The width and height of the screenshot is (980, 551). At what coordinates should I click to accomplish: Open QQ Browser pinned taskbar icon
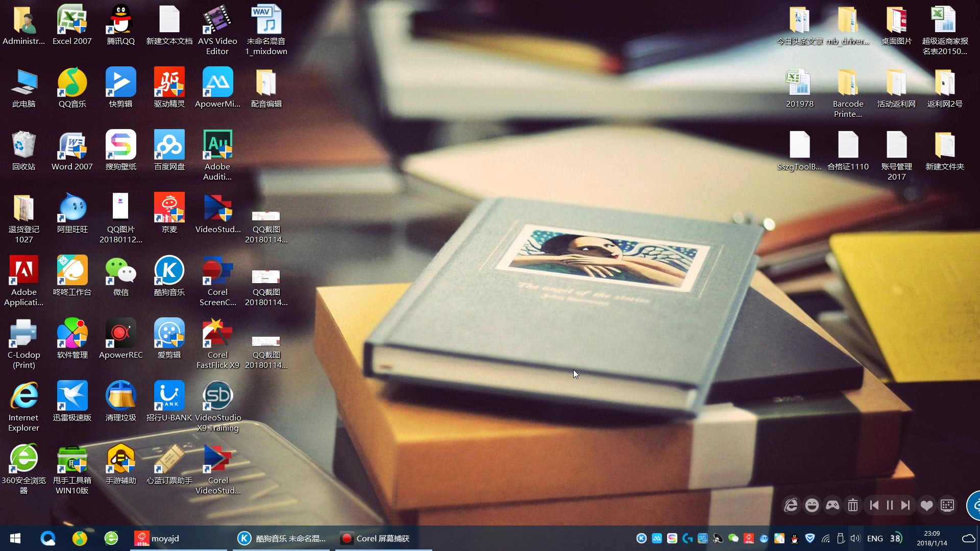(x=47, y=538)
